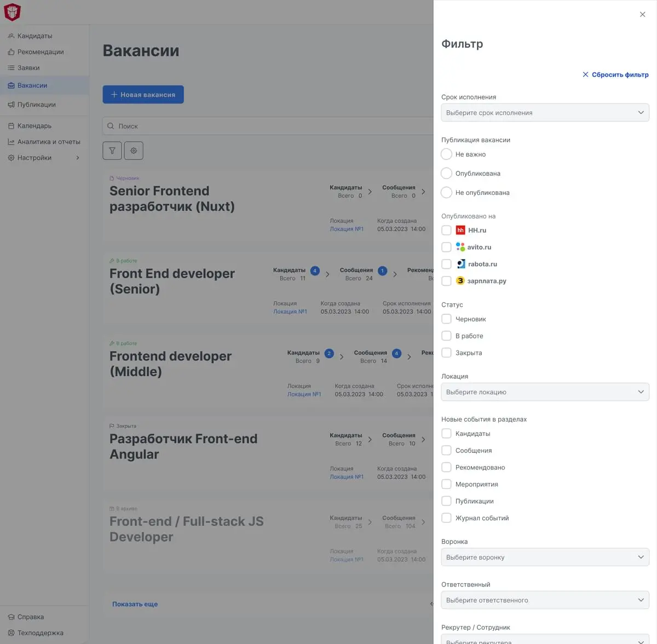Image resolution: width=657 pixels, height=644 pixels.
Task: Open the 'Срок исполнения' dropdown
Action: [x=545, y=113]
